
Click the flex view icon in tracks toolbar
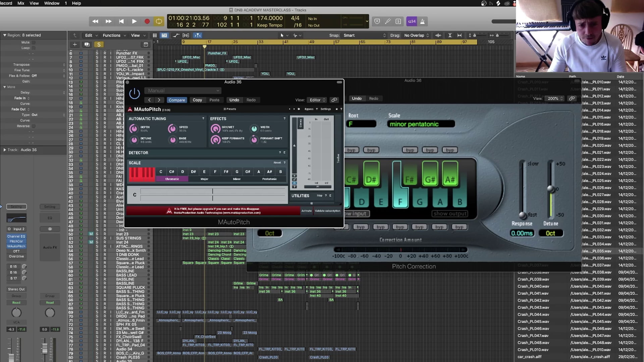coord(186,35)
